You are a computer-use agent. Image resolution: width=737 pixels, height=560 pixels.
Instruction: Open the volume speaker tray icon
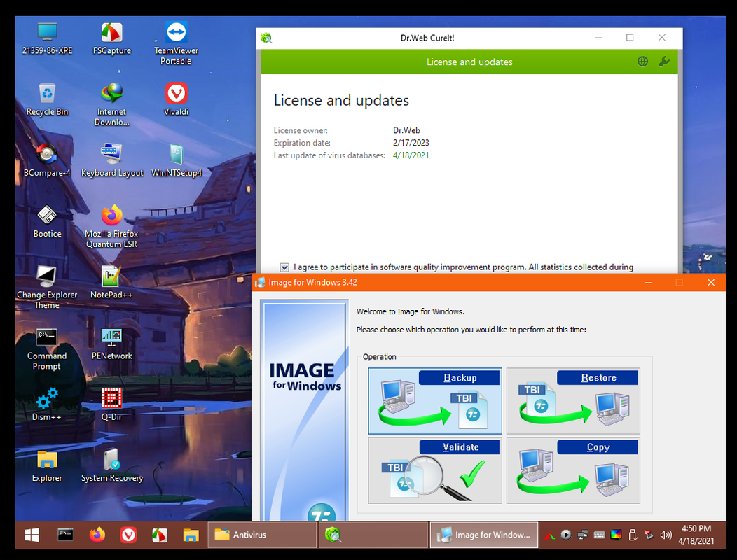[666, 535]
